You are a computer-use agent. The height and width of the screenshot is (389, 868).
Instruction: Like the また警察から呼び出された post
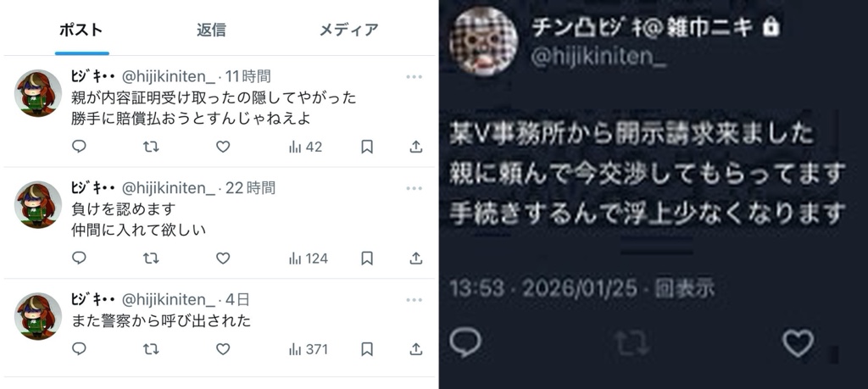(223, 349)
